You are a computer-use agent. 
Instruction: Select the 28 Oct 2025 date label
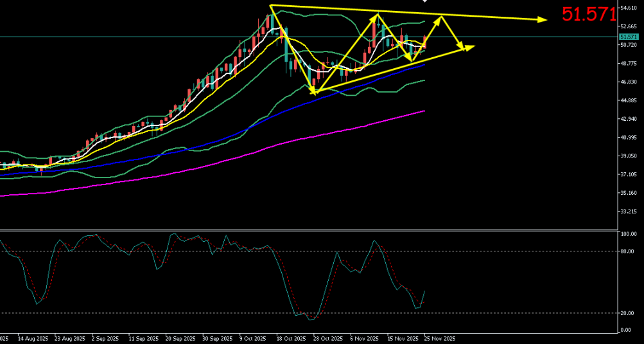point(327,338)
